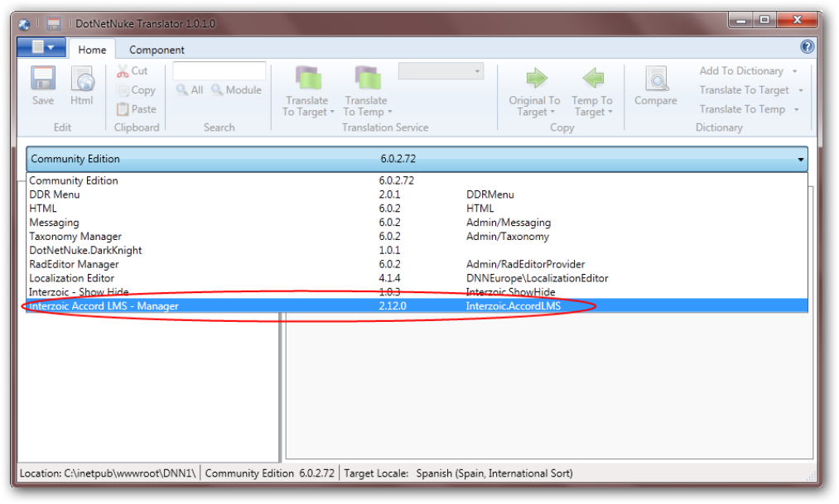This screenshot has width=839, height=504.
Task: Click the Translate To Temp icon
Action: coord(367,78)
